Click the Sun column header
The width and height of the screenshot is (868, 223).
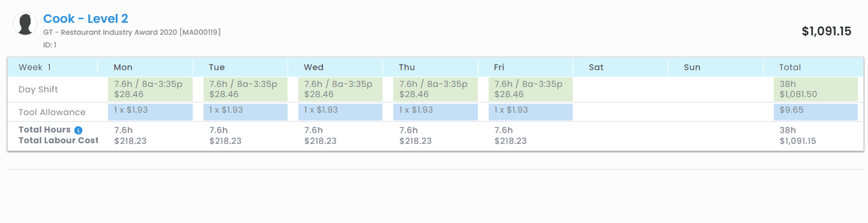point(716,67)
